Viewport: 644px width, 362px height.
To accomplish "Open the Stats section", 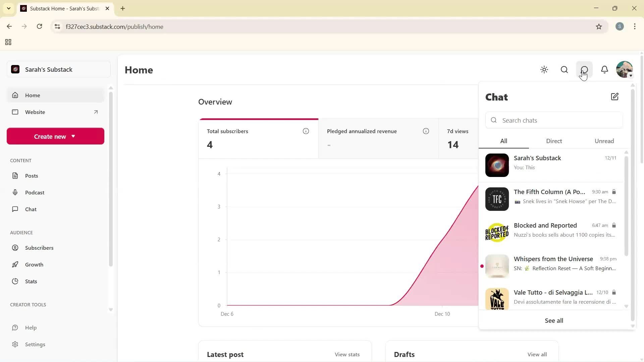I will 32,281.
